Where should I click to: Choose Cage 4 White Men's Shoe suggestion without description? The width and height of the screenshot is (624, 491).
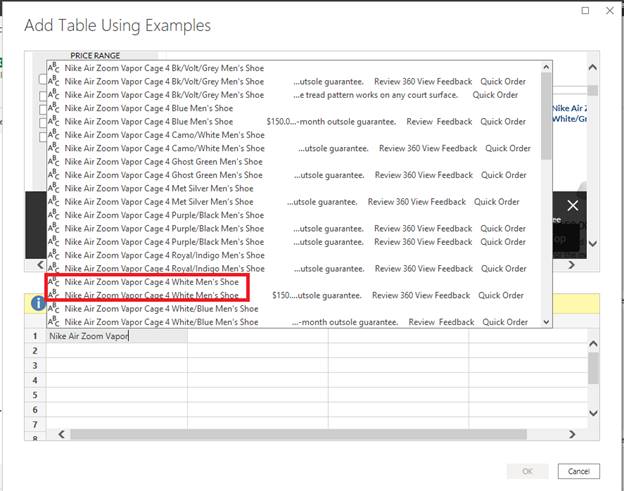pyautogui.click(x=151, y=282)
